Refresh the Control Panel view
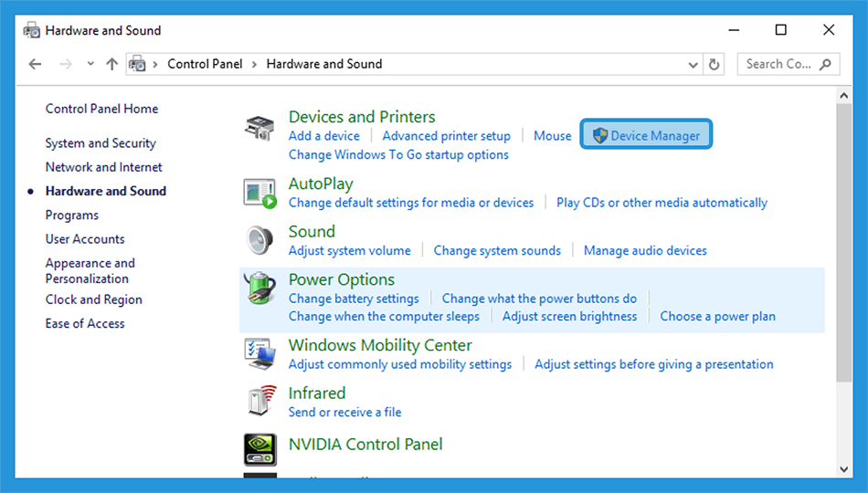Image resolution: width=868 pixels, height=493 pixels. coord(715,65)
